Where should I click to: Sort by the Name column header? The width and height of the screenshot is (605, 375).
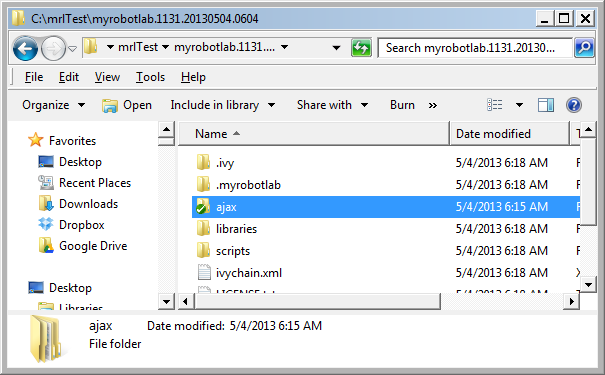314,134
